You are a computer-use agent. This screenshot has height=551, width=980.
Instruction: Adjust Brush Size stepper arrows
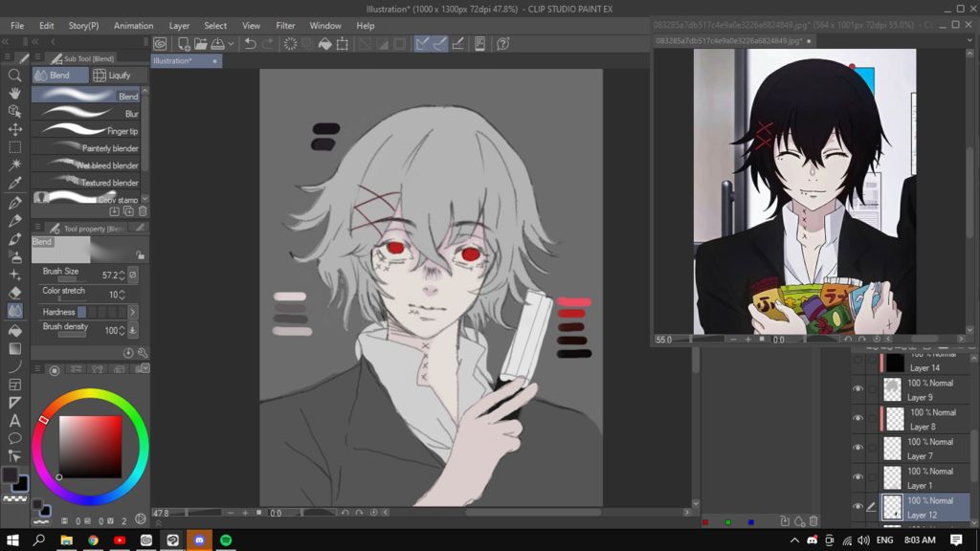pos(122,275)
